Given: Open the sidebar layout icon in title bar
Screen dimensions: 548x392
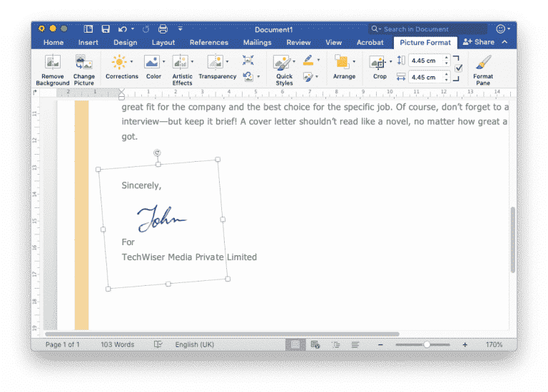Looking at the screenshot, I should coord(88,29).
